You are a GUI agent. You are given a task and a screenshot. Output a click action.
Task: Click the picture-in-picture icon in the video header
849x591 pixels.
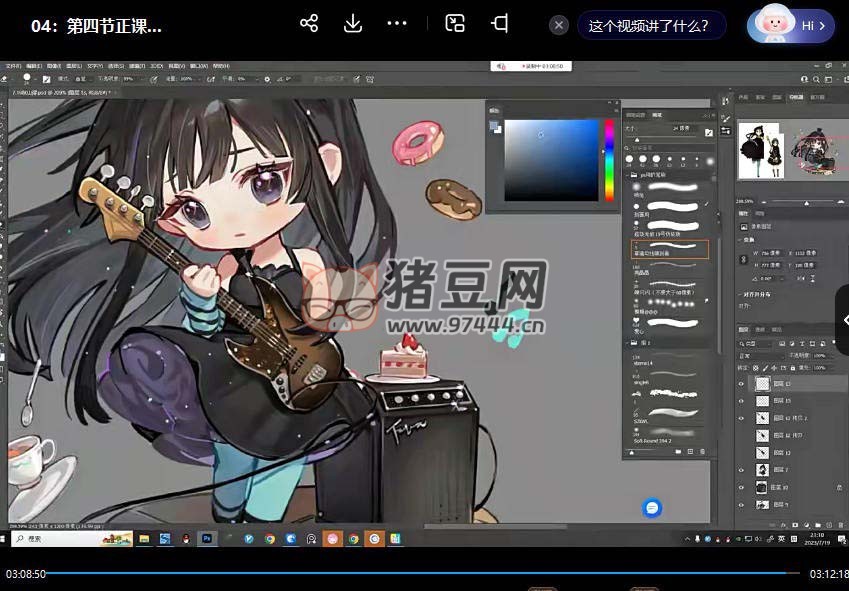pos(455,24)
